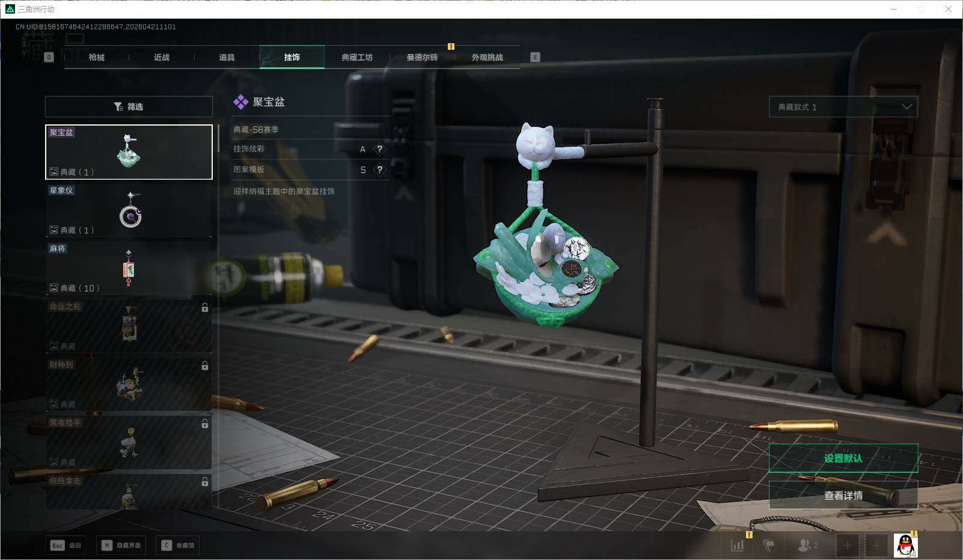The height and width of the screenshot is (560, 963).
Task: Open the statistics bar-chart icon
Action: point(738,546)
